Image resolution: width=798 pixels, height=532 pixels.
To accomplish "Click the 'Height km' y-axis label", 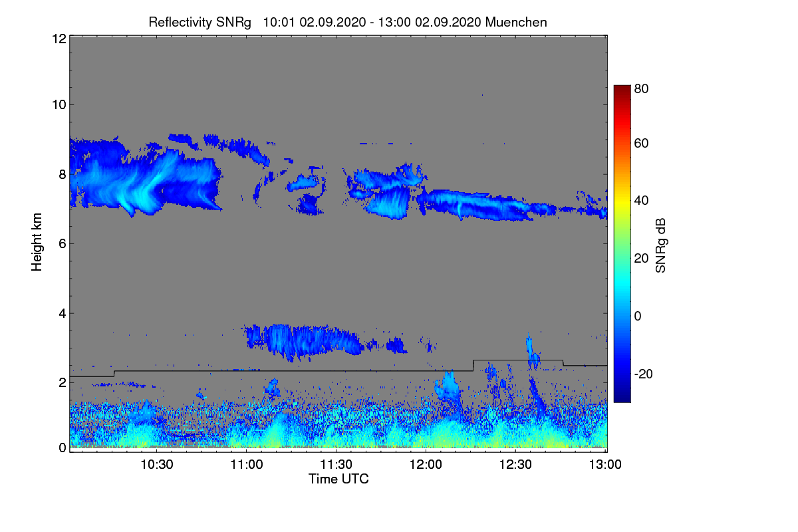I will 37,242.
